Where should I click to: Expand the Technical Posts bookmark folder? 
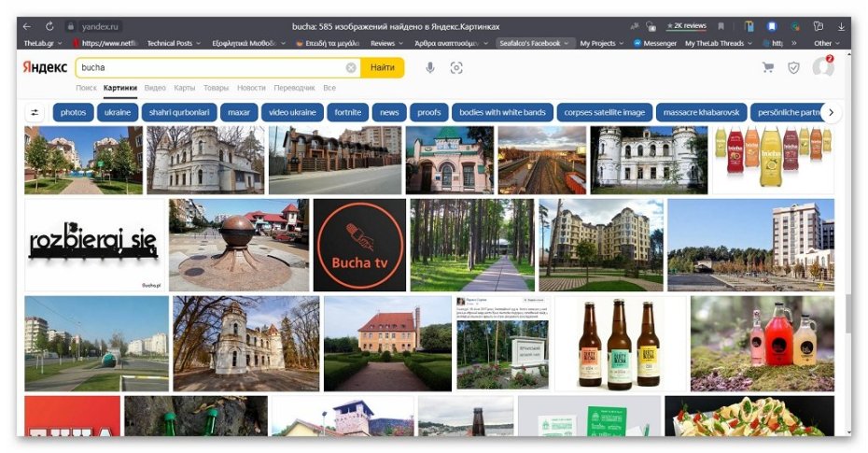pos(174,43)
